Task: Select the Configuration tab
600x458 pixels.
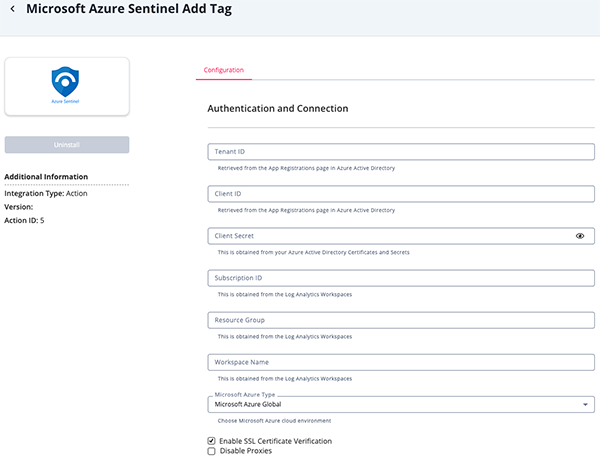Action: click(x=223, y=70)
